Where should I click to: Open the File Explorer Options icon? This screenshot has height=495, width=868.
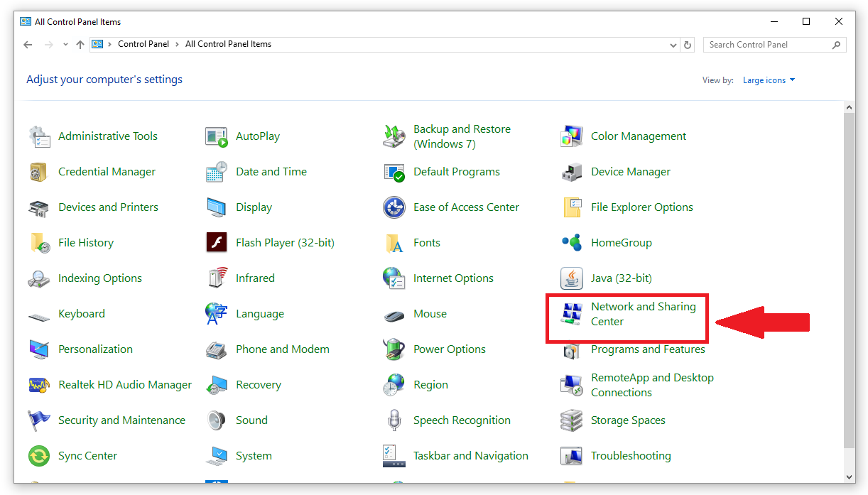point(572,207)
